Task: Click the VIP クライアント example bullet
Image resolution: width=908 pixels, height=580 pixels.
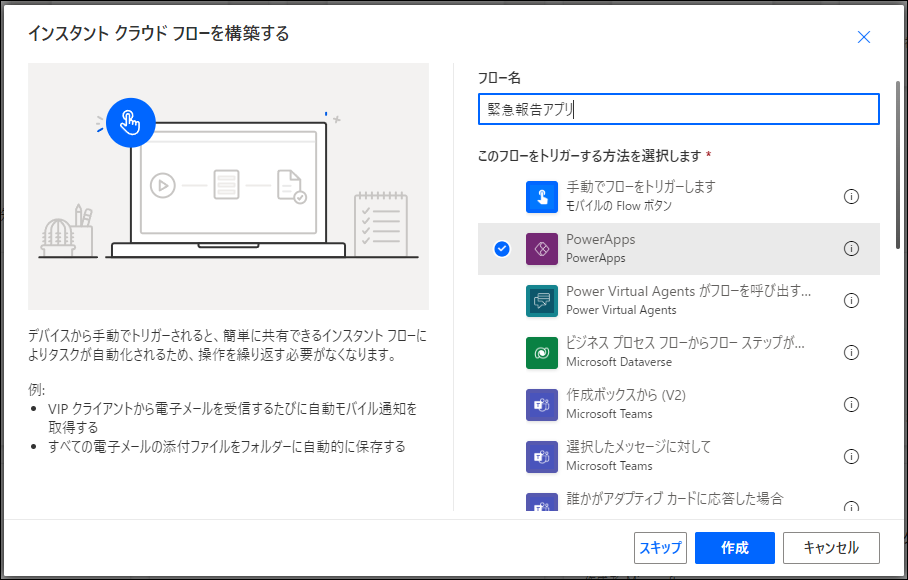Action: point(233,418)
